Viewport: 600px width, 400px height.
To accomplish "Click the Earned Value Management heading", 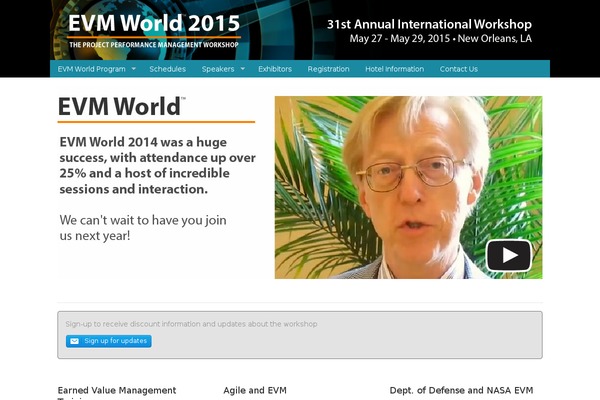I will pyautogui.click(x=117, y=392).
